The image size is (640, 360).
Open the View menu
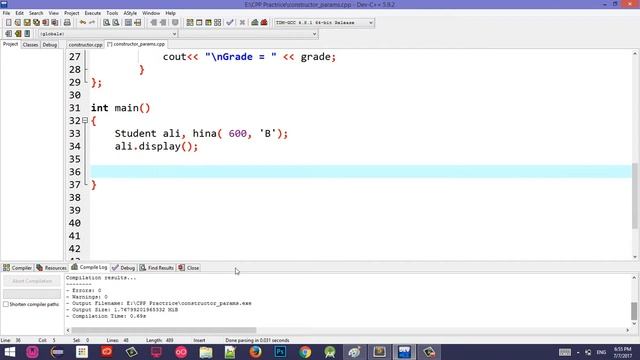53,13
